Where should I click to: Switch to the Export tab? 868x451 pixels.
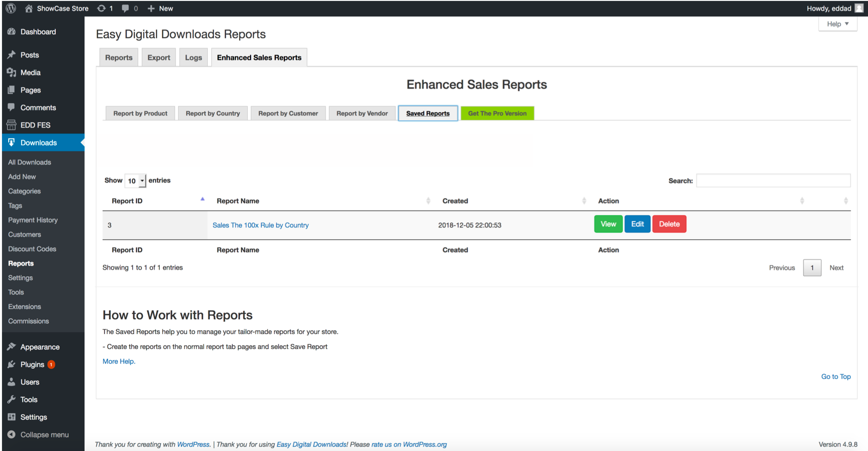coord(159,57)
